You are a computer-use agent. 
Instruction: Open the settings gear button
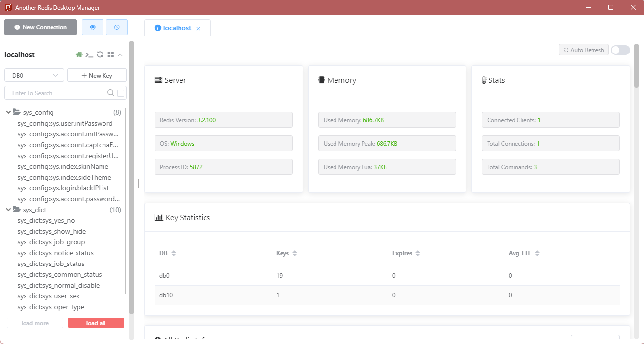(x=93, y=27)
